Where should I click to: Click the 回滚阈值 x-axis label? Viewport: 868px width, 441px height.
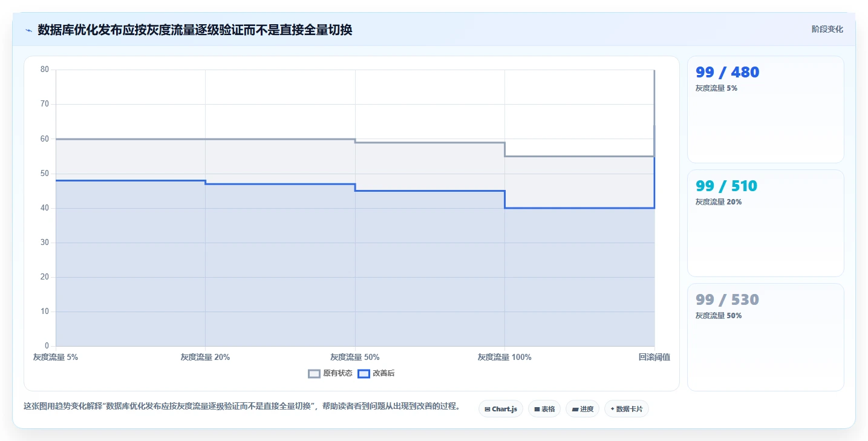[654, 357]
